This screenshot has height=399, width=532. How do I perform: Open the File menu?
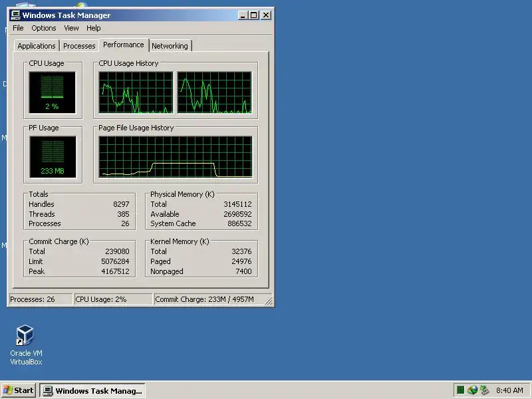click(x=18, y=28)
